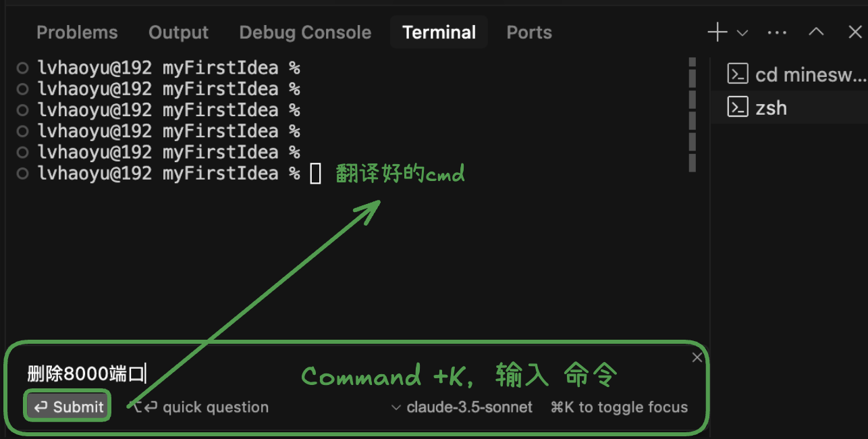Select the zsh terminal icon
Viewport: 868px width, 439px height.
[x=738, y=107]
